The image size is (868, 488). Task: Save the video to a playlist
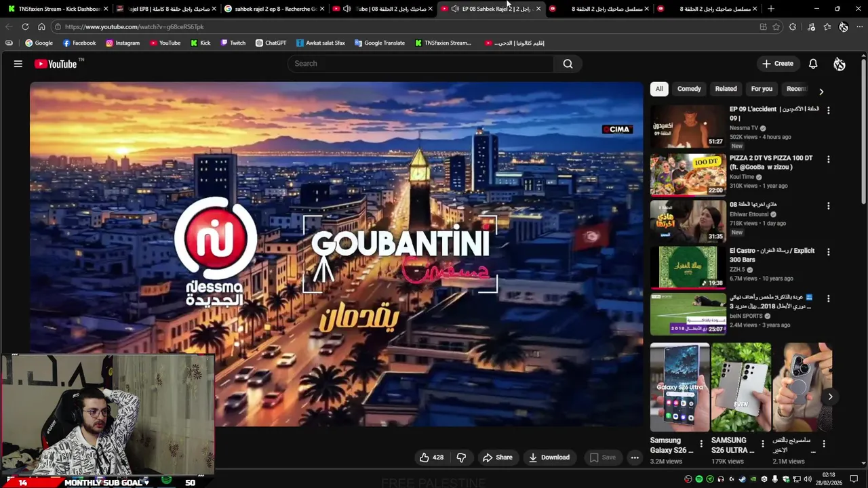tap(602, 457)
